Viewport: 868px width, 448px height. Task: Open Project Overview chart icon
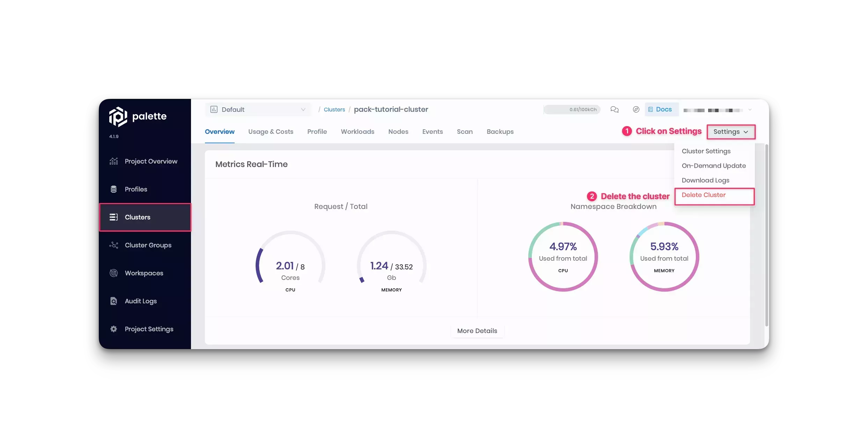[x=113, y=161]
